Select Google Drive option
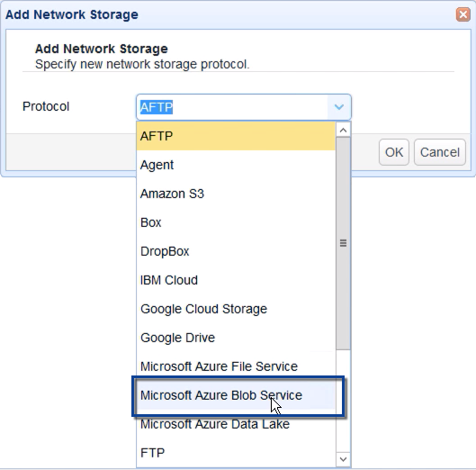The image size is (476, 470). coord(236,338)
